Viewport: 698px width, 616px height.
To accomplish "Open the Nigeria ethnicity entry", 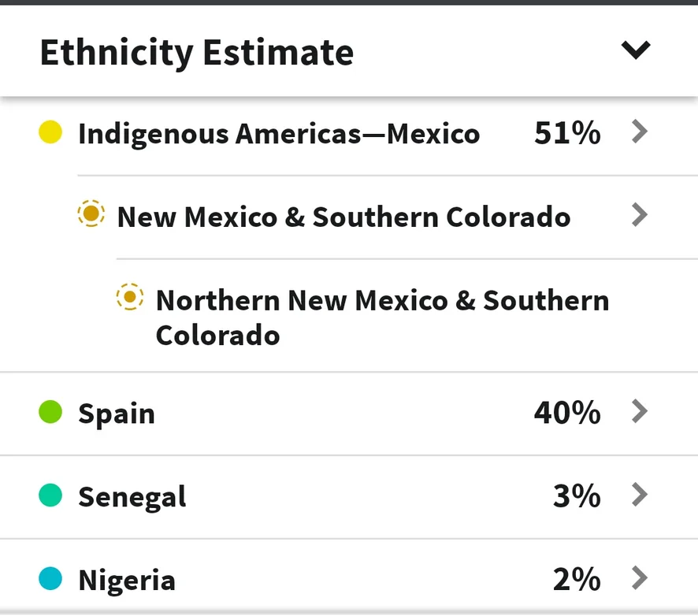I will point(127,581).
